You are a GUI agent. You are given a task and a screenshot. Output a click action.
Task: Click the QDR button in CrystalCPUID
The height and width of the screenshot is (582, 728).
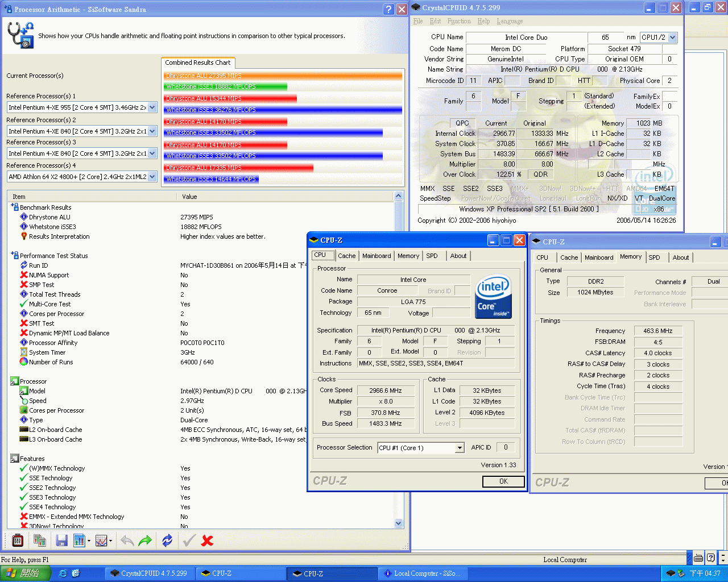(x=540, y=174)
